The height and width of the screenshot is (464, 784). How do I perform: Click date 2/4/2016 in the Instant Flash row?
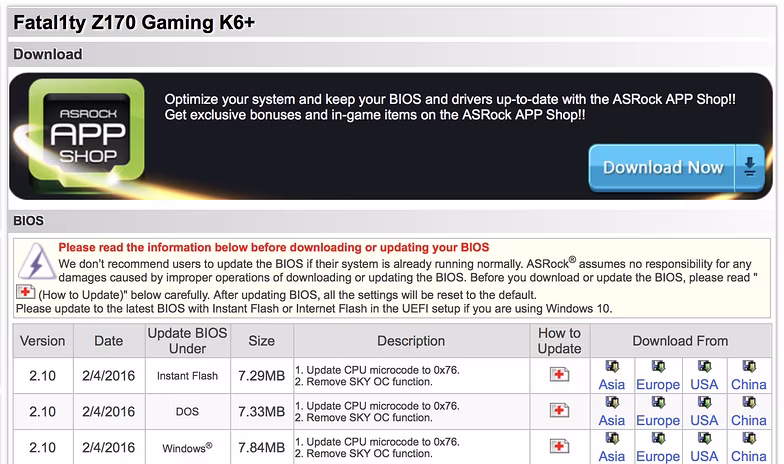tap(108, 376)
